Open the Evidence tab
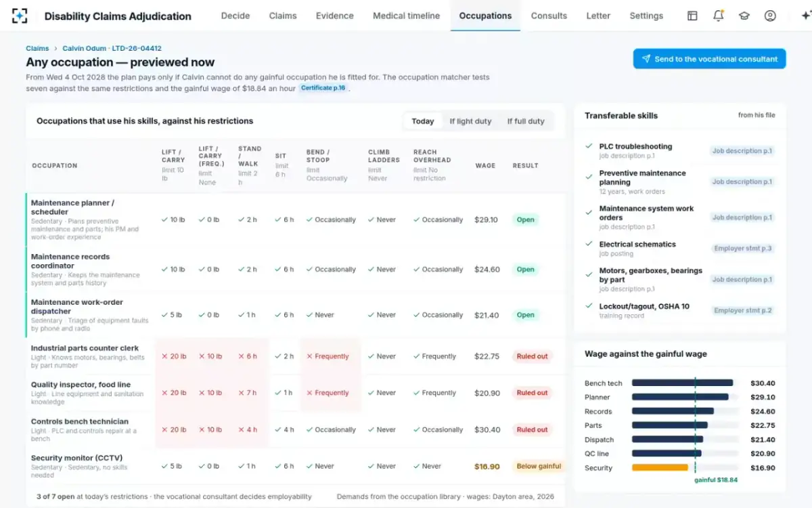Image resolution: width=812 pixels, height=508 pixels. [x=334, y=16]
